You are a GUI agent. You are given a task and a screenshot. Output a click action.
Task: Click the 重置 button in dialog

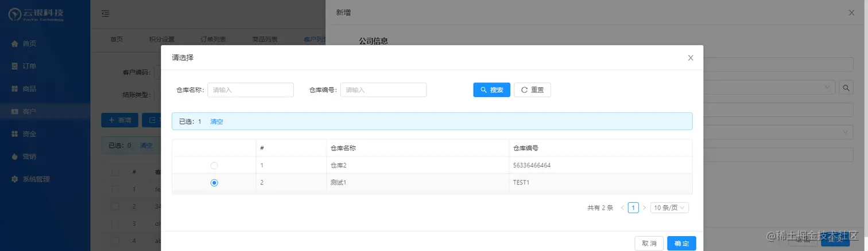[x=532, y=90]
